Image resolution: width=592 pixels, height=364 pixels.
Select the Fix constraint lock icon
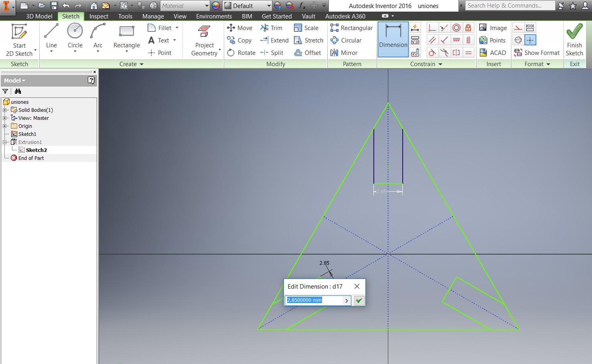(468, 28)
